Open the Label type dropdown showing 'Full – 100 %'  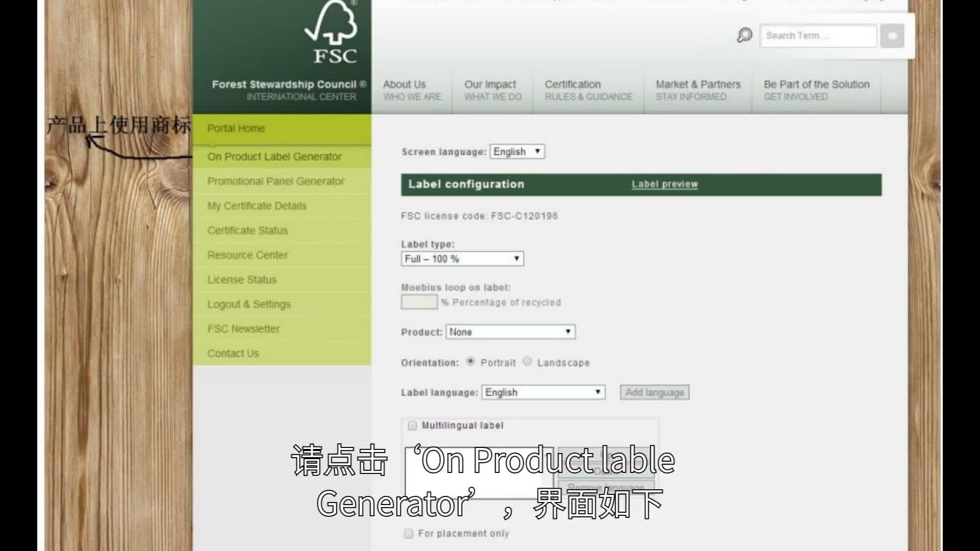point(460,259)
